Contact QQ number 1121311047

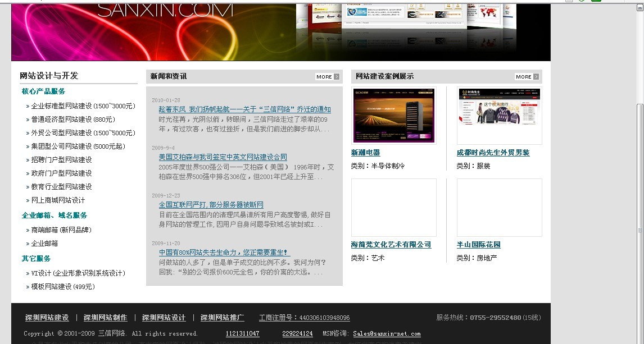(242, 334)
